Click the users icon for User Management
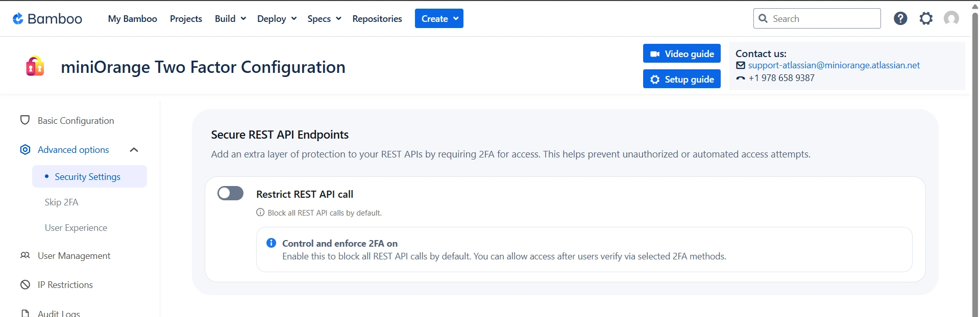 [25, 255]
